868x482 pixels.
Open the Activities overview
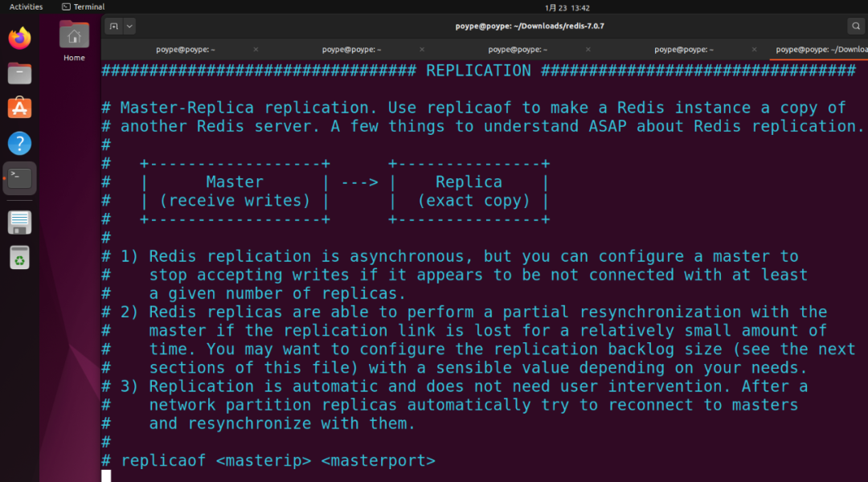[26, 7]
